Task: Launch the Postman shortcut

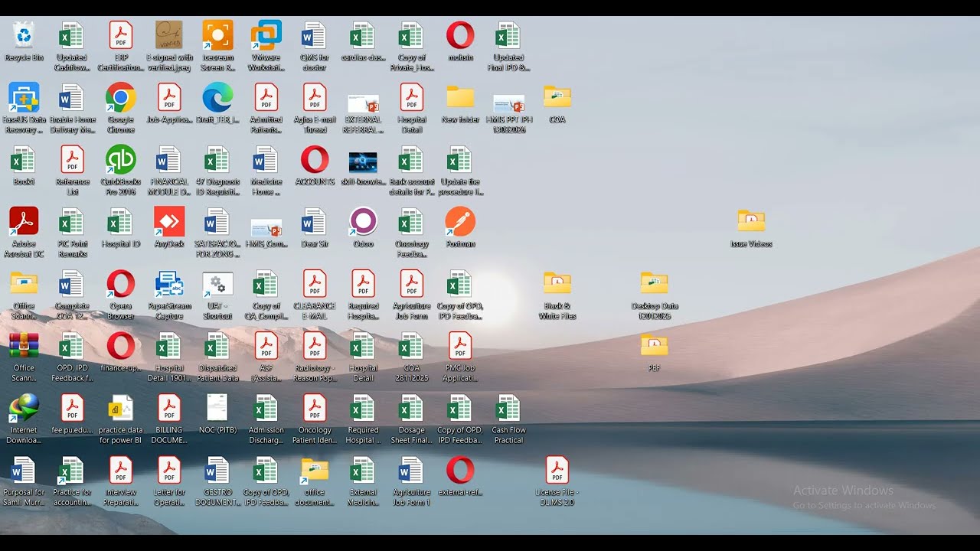Action: click(x=460, y=222)
